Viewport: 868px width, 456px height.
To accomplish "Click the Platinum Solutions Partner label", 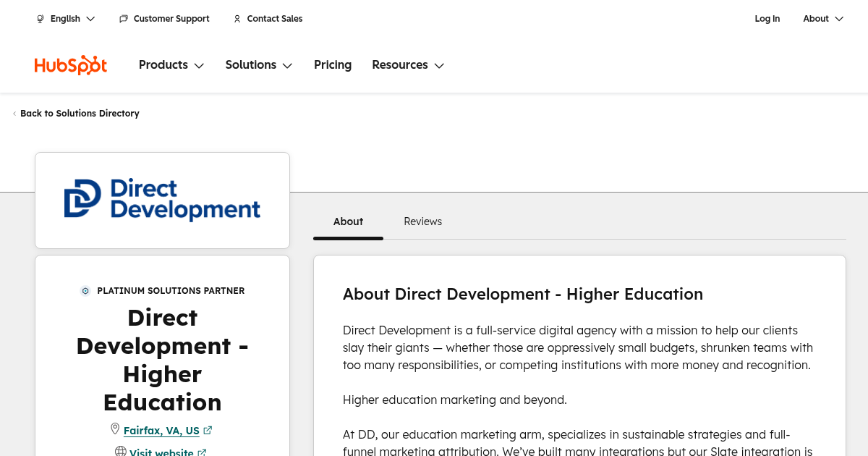I will click(171, 291).
